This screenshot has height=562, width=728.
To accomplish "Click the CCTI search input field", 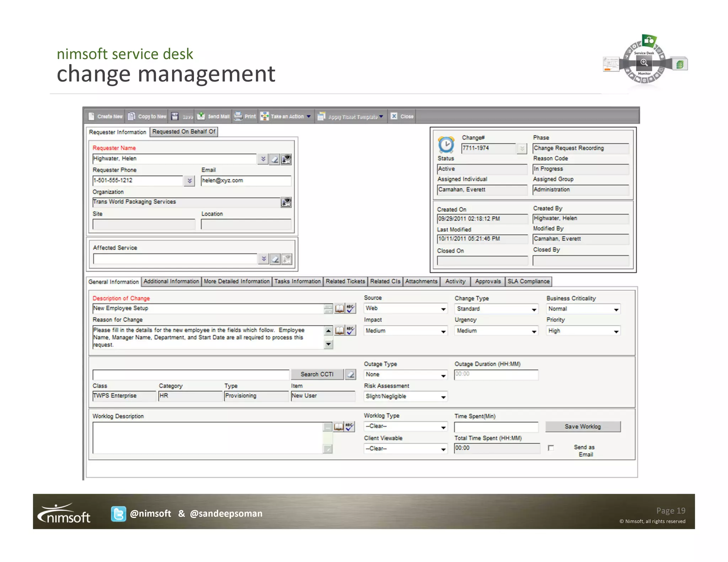I will 191,375.
